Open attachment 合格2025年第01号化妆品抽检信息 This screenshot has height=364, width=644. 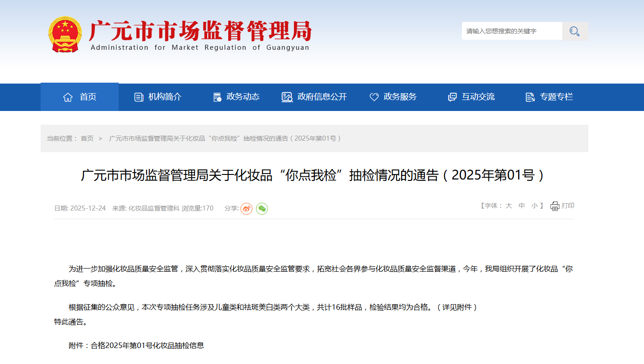tap(147, 346)
